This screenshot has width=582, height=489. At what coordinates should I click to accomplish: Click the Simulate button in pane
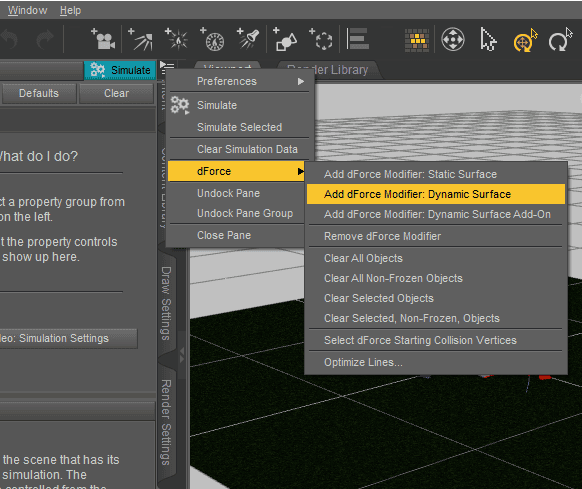click(120, 70)
